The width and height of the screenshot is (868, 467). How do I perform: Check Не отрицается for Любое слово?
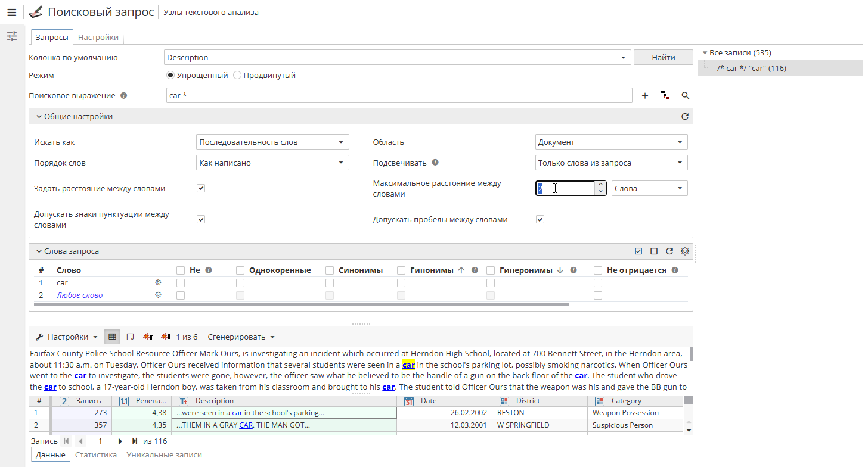(598, 295)
